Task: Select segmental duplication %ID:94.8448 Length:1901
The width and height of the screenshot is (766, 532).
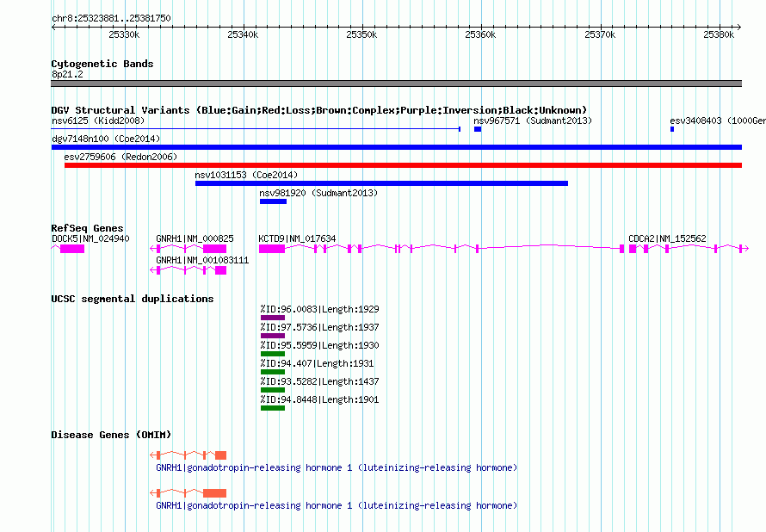Action: pos(319,399)
